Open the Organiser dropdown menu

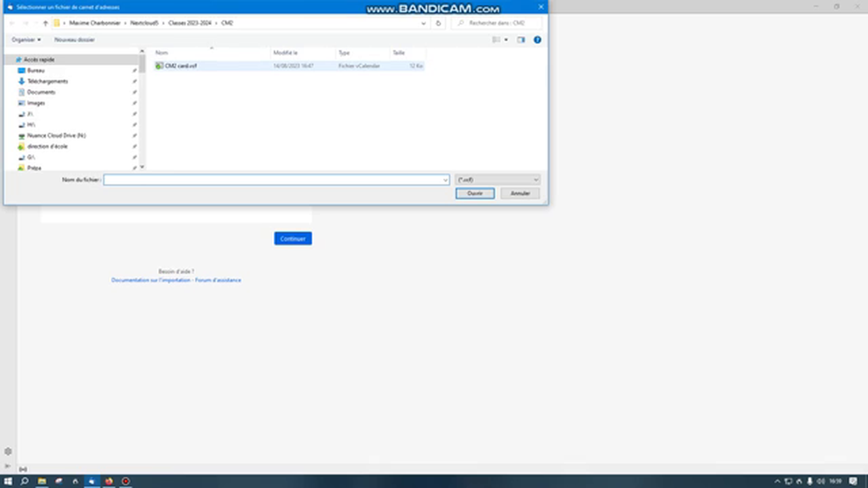click(26, 40)
